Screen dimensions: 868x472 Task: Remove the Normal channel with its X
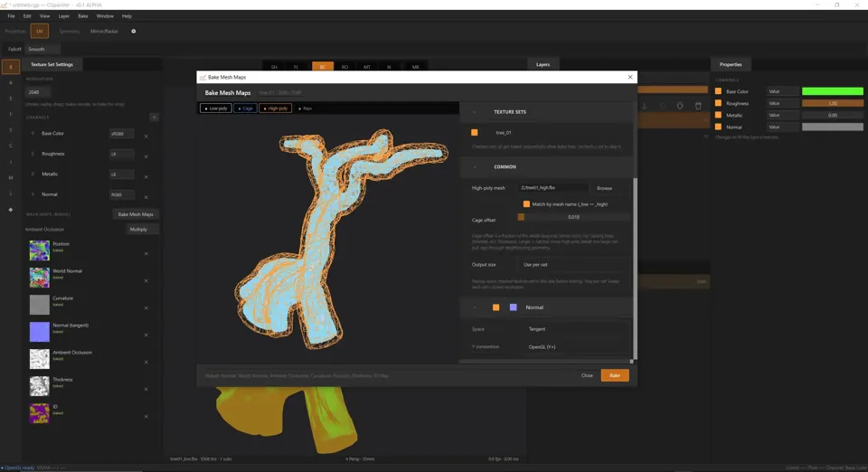click(146, 197)
